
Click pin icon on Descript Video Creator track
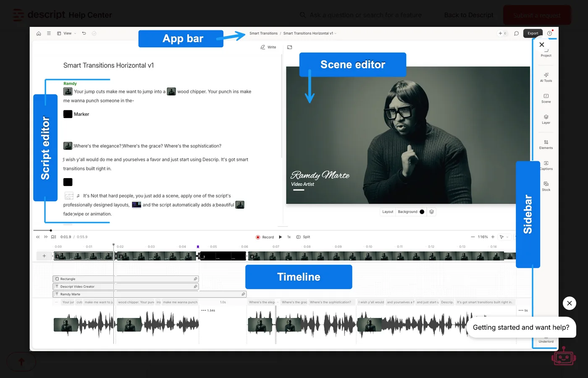pyautogui.click(x=195, y=286)
